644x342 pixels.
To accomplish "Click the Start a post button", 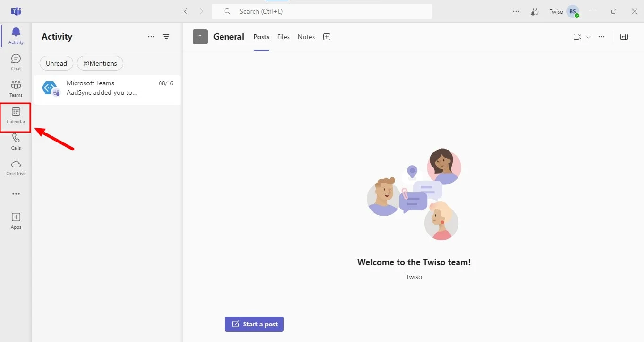I will pos(254,324).
